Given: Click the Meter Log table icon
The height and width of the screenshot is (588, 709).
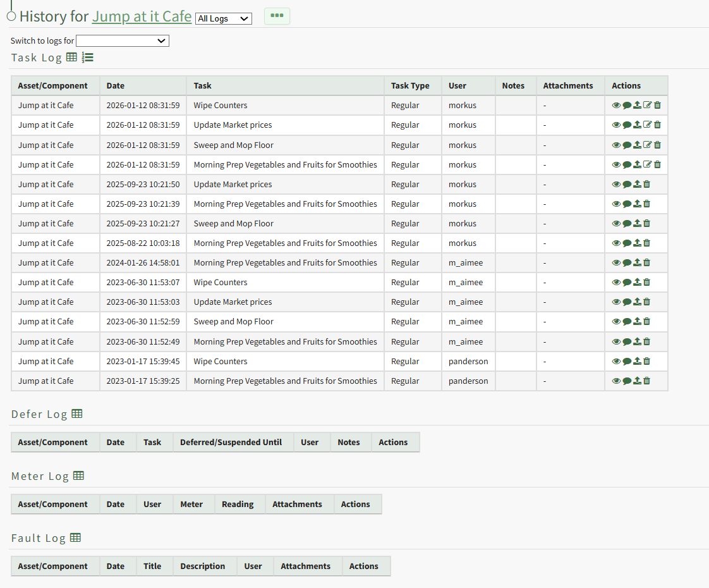Looking at the screenshot, I should [78, 476].
